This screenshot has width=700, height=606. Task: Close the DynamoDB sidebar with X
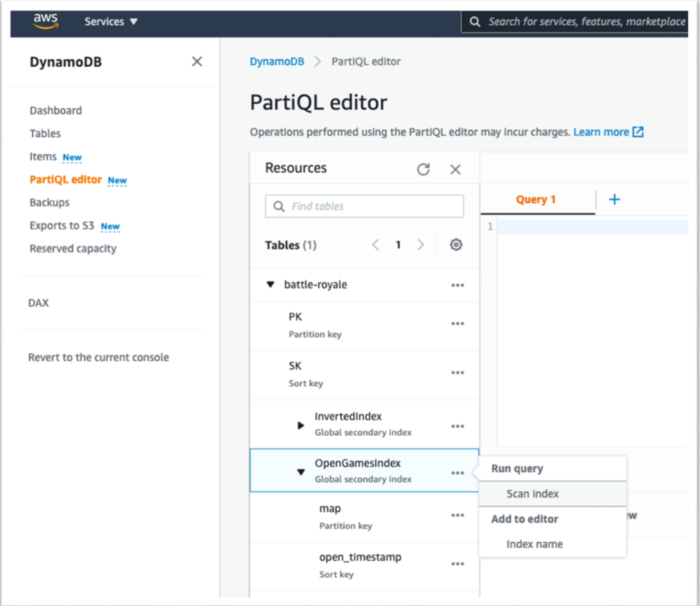(x=197, y=62)
